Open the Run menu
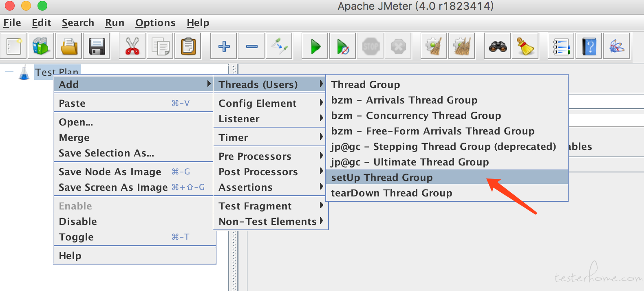The image size is (644, 291). pos(115,23)
